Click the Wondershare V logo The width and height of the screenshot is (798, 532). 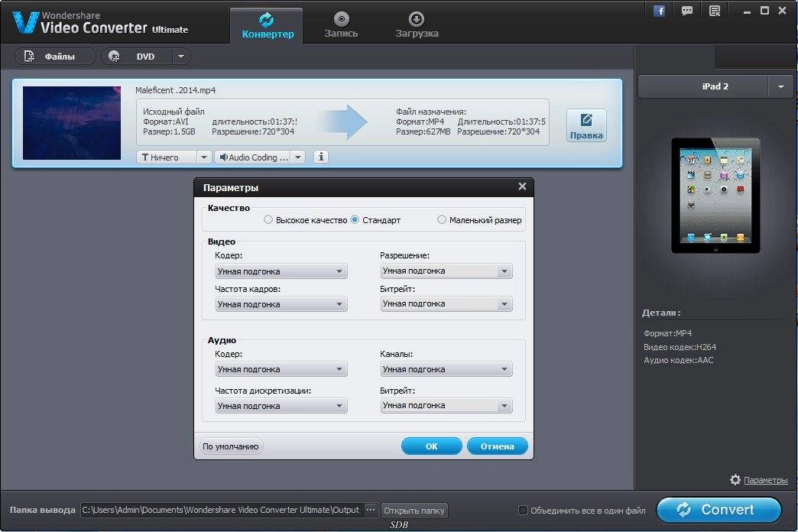coord(25,23)
